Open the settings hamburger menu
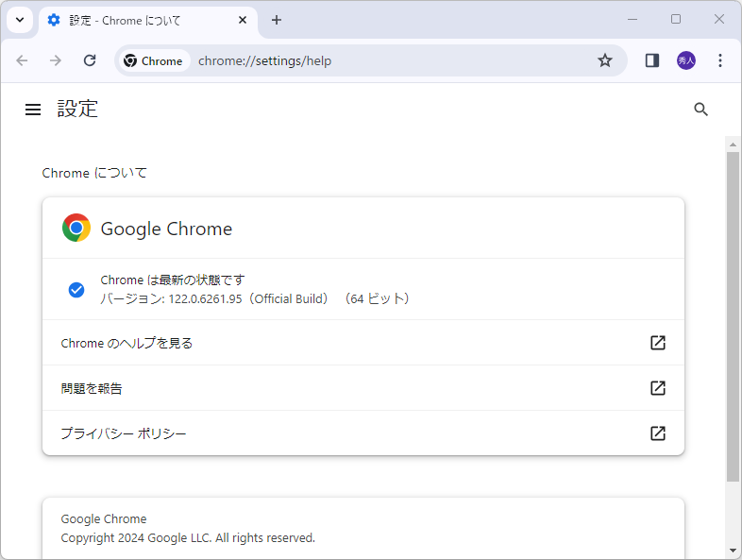The height and width of the screenshot is (560, 742). [33, 110]
